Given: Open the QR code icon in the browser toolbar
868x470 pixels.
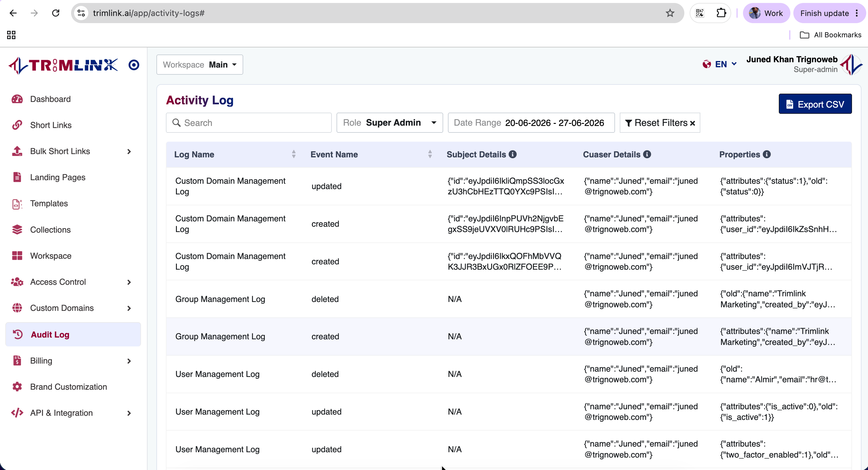Looking at the screenshot, I should click(x=700, y=13).
